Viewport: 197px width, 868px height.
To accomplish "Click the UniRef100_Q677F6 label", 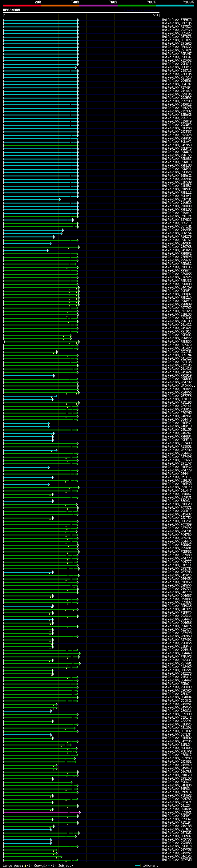I will tap(177, 396).
